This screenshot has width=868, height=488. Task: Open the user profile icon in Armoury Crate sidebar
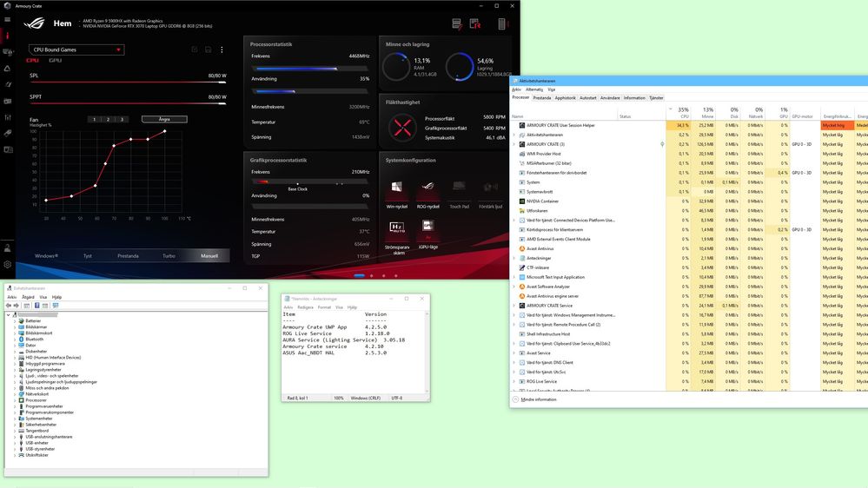coord(7,247)
